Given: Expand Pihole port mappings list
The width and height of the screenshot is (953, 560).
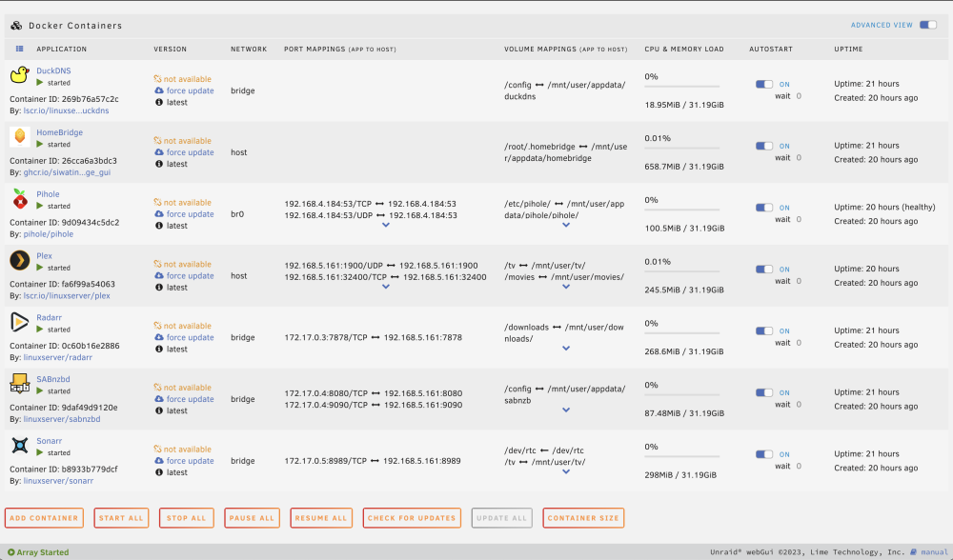Looking at the screenshot, I should tap(385, 225).
